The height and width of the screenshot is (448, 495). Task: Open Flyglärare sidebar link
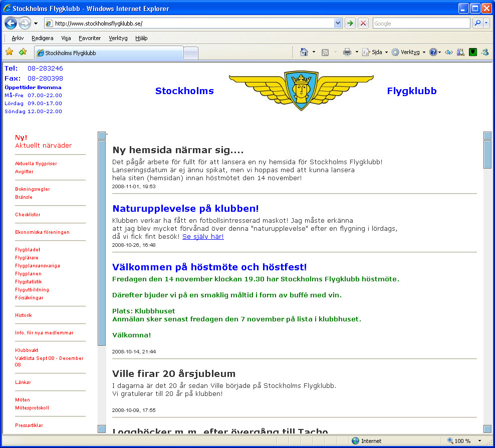click(x=27, y=258)
